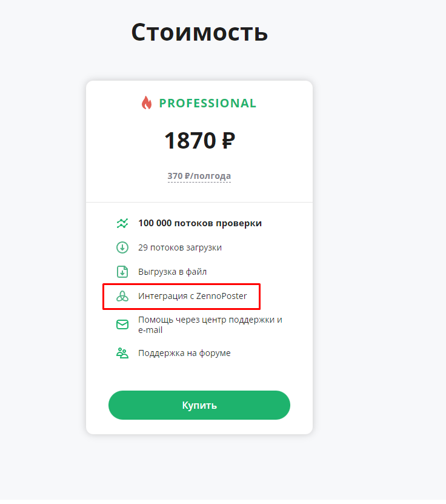Click the divider under the price section
Image resolution: width=446 pixels, height=504 pixels.
[199, 203]
